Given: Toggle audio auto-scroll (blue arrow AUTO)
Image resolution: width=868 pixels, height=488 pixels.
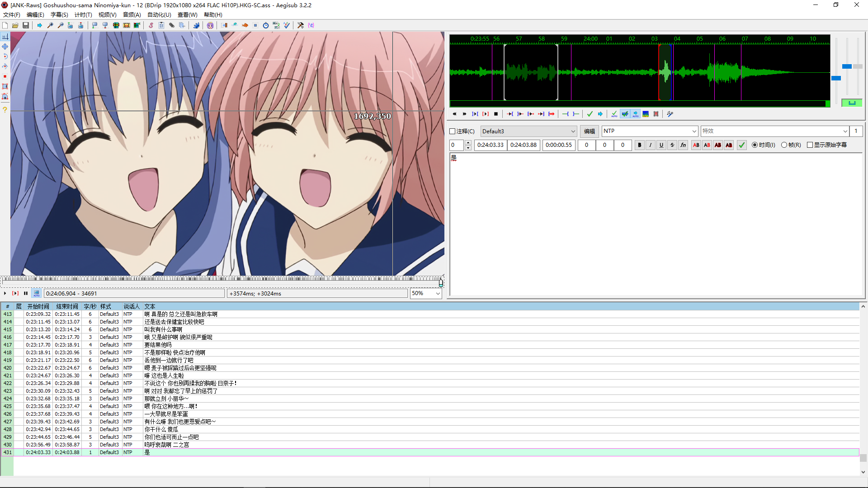Looking at the screenshot, I should coord(635,114).
